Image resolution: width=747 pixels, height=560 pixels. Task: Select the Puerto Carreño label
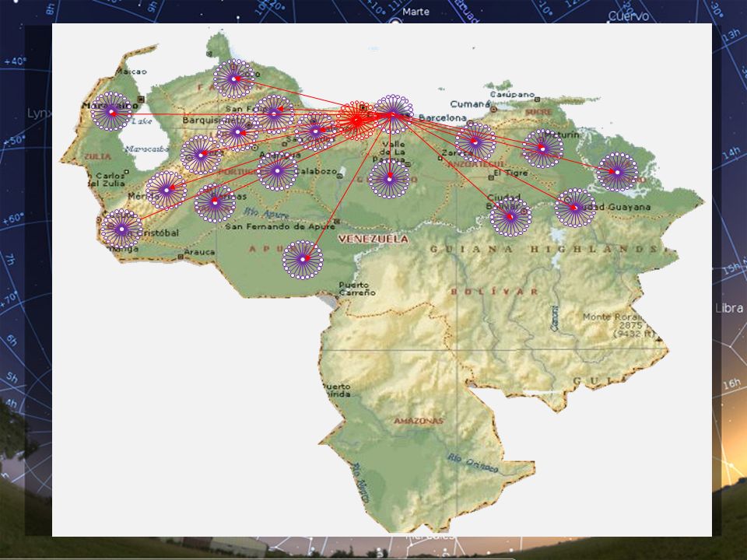[357, 289]
